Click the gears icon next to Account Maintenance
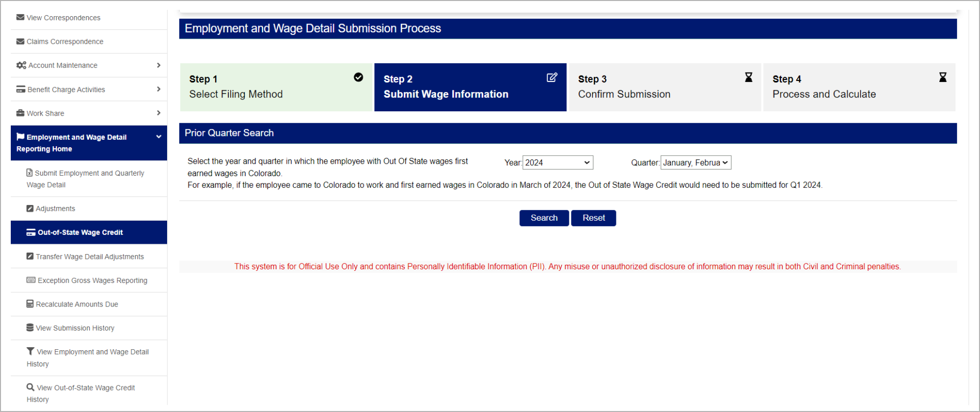Viewport: 980px width, 412px height. tap(21, 65)
